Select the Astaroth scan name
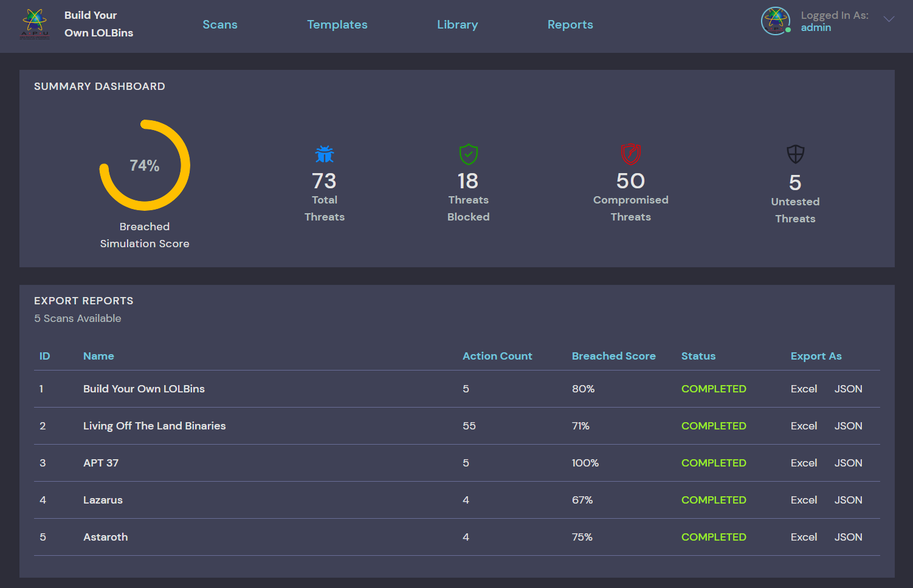 [105, 537]
